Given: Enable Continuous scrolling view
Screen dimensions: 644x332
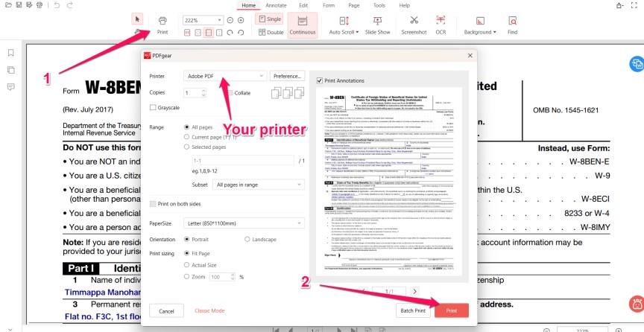Looking at the screenshot, I should [x=303, y=25].
